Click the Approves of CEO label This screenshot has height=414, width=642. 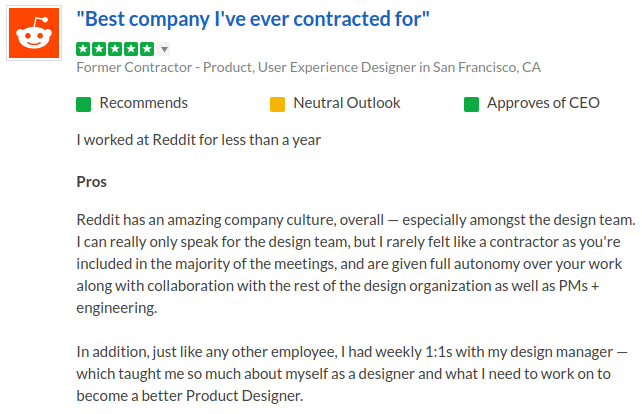click(543, 103)
